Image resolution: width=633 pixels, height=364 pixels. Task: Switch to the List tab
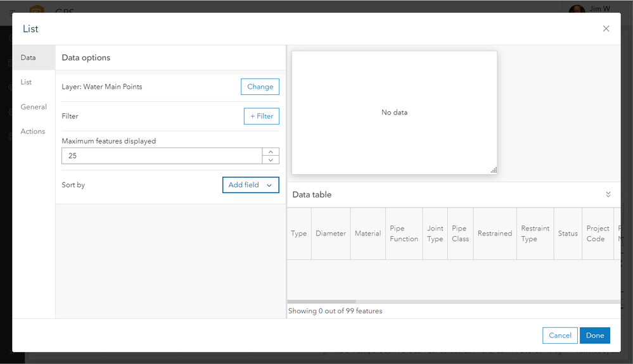point(34,82)
